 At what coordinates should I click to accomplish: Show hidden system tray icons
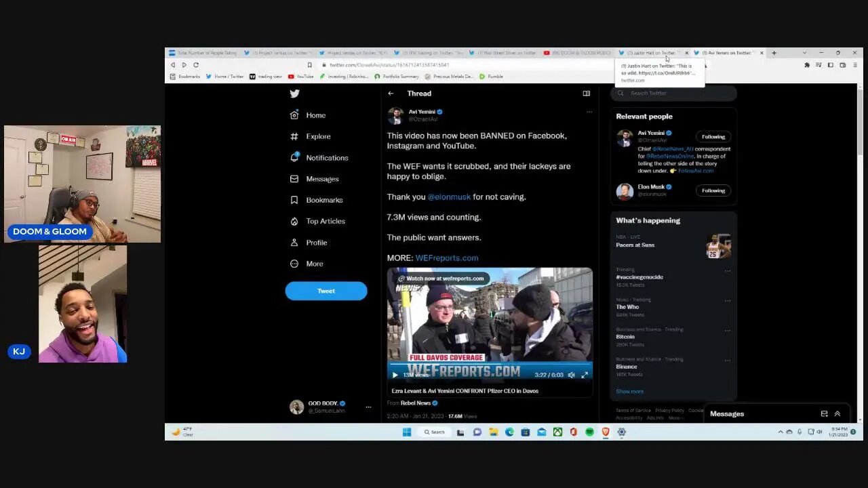pos(781,432)
